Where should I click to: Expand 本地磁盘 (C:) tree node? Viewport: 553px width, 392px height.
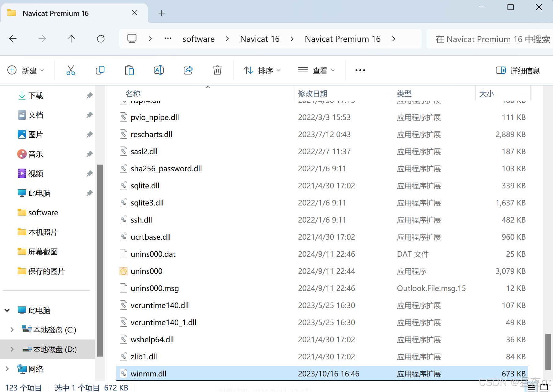coord(12,330)
